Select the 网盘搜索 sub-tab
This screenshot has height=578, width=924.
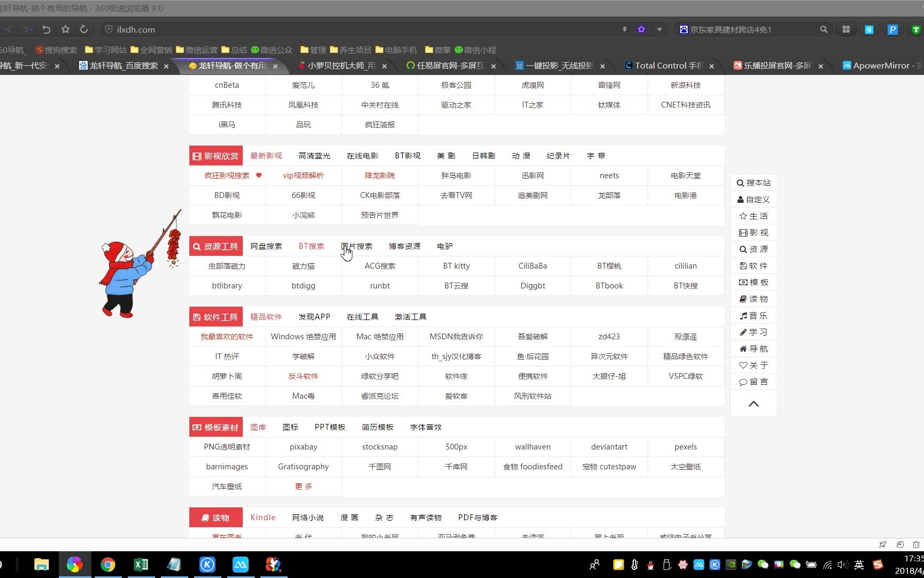(266, 246)
